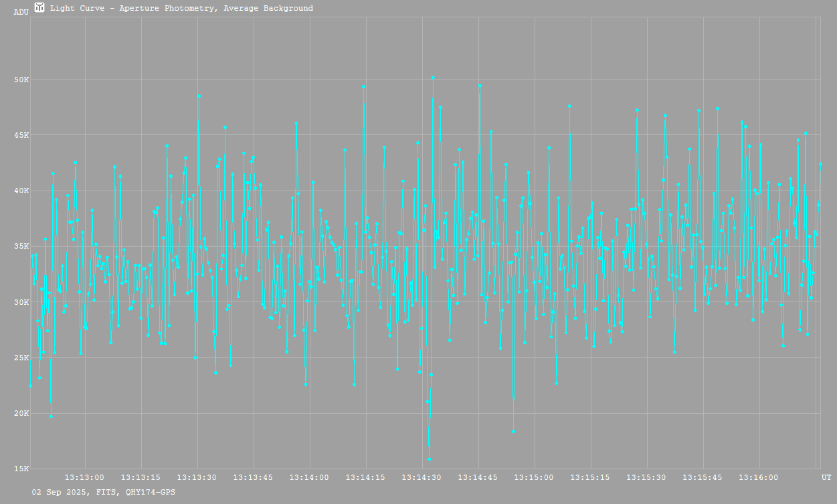Image resolution: width=837 pixels, height=504 pixels.
Task: Select the last data point at right edge
Action: coord(821,164)
